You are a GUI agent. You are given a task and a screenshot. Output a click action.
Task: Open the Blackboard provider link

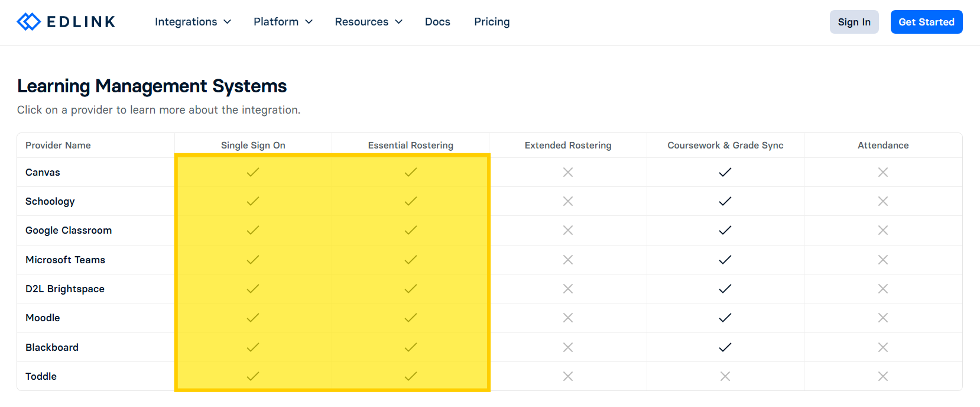[52, 347]
